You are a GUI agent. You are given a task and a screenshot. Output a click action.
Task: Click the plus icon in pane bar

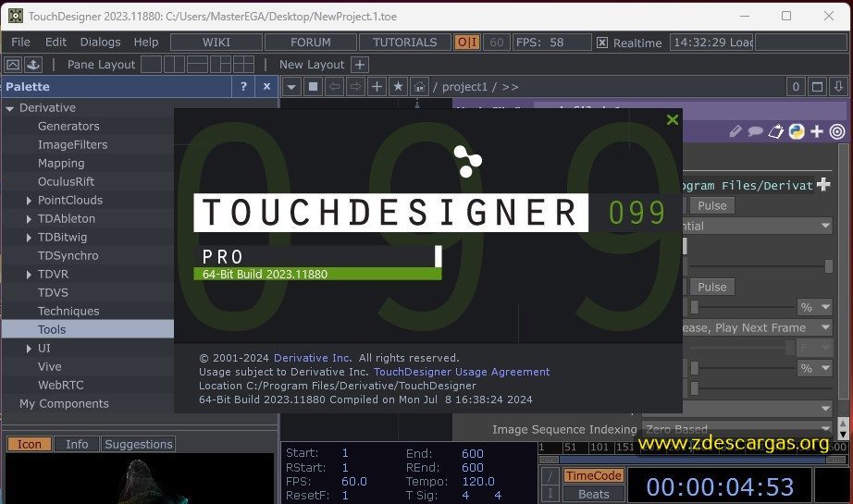pyautogui.click(x=377, y=87)
